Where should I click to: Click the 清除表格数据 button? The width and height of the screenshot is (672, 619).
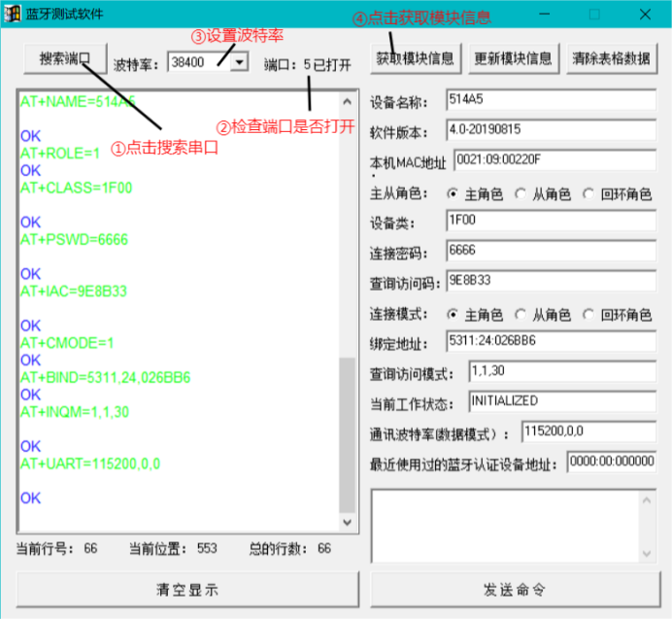coord(612,58)
